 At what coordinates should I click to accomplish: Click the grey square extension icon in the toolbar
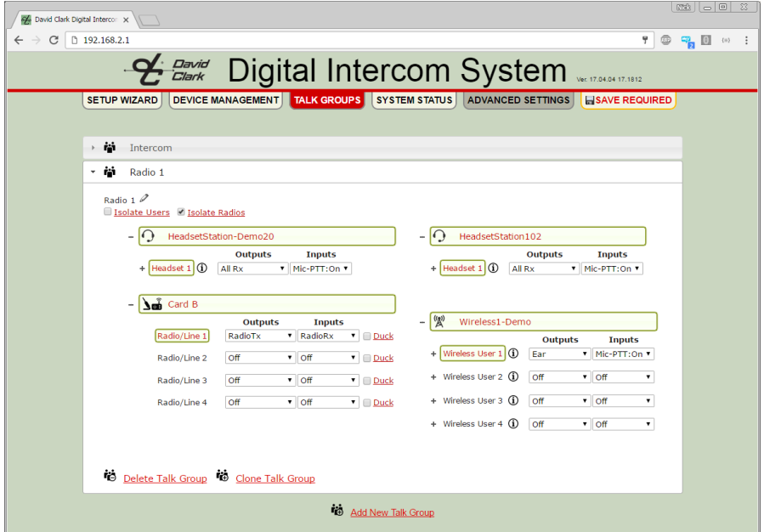tap(706, 41)
